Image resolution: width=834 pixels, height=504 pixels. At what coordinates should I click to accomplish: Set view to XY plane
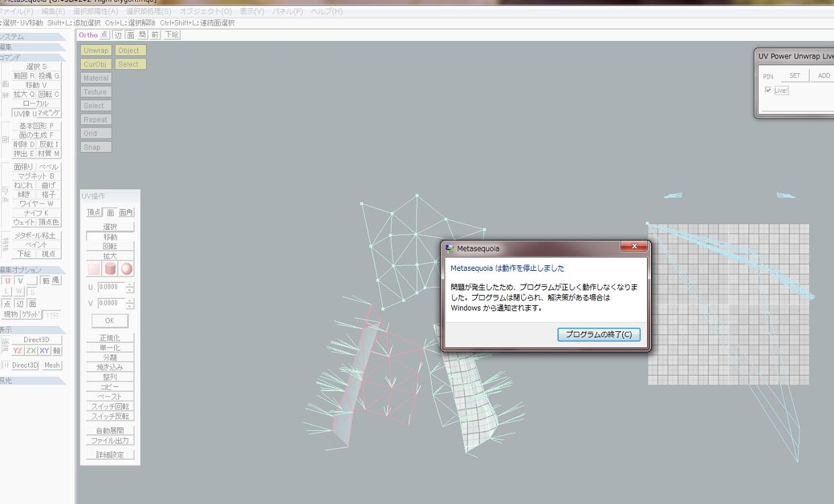pyautogui.click(x=44, y=351)
